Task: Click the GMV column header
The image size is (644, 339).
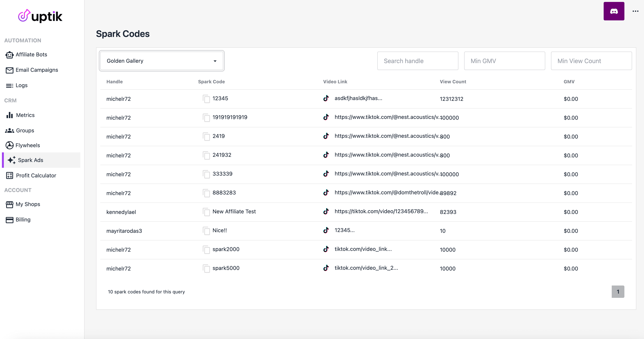Action: [569, 82]
